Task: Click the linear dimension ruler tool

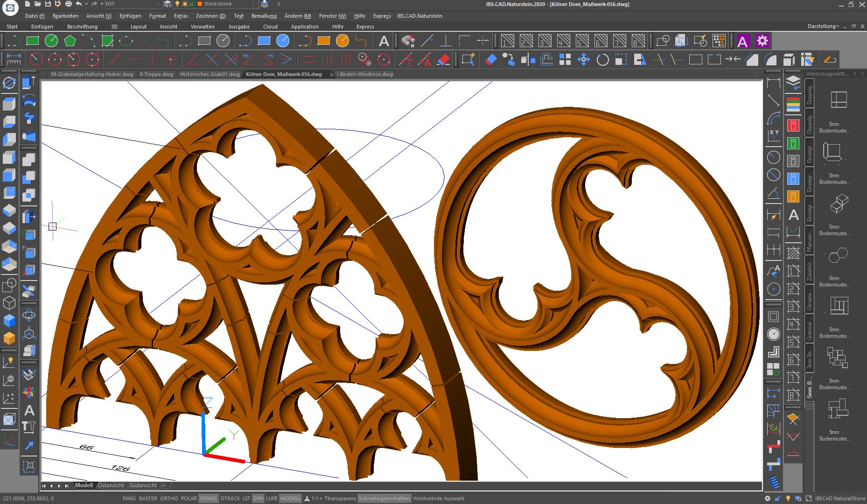Action: [x=14, y=59]
